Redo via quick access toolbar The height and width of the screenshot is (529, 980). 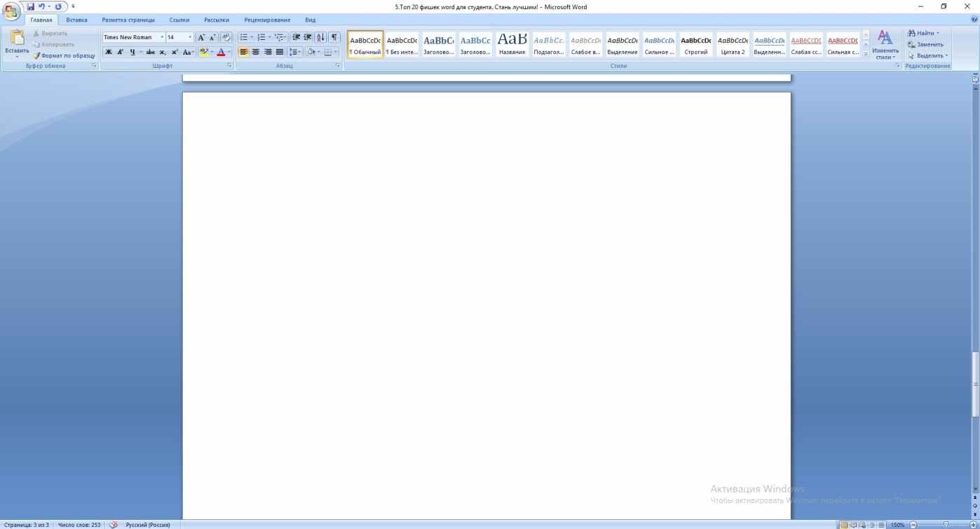[x=57, y=6]
